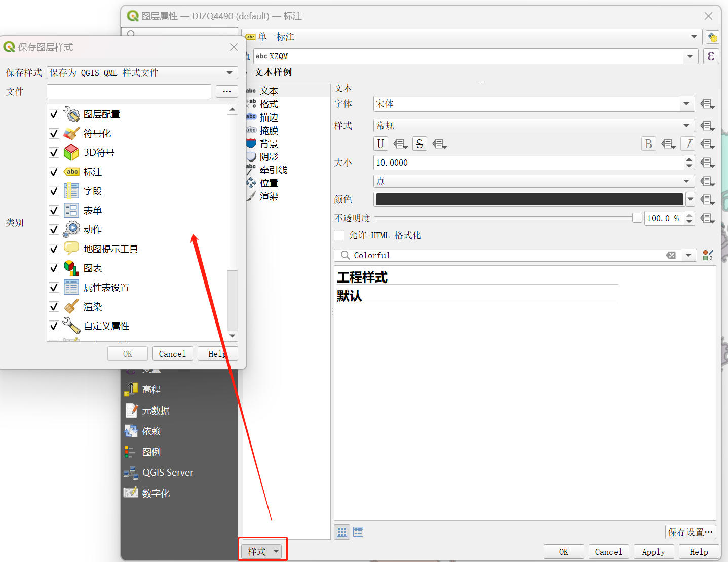Click the opacity slider handle
Screen dimensions: 728x562
pyautogui.click(x=637, y=218)
